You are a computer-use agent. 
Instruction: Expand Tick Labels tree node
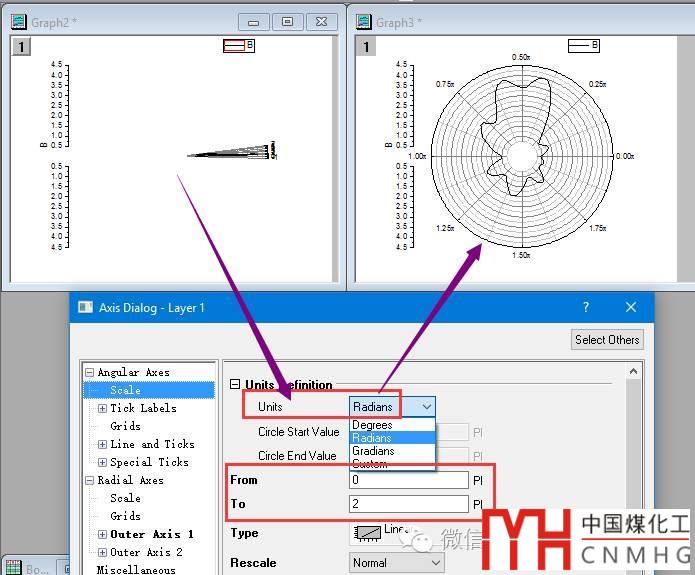[102, 408]
